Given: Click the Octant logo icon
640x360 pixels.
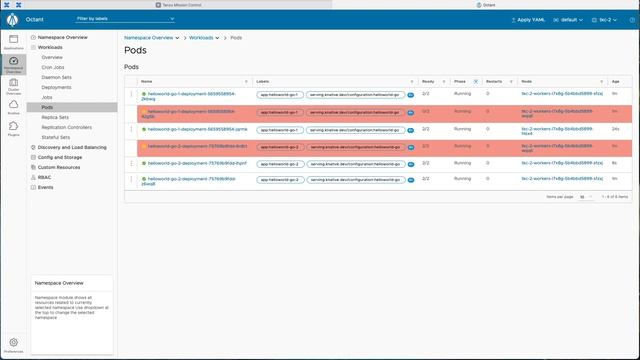Looking at the screenshot, I should pos(13,19).
